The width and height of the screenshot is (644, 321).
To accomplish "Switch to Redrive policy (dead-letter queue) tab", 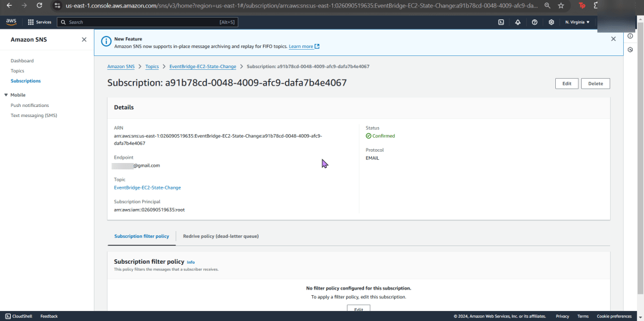I will tap(220, 236).
